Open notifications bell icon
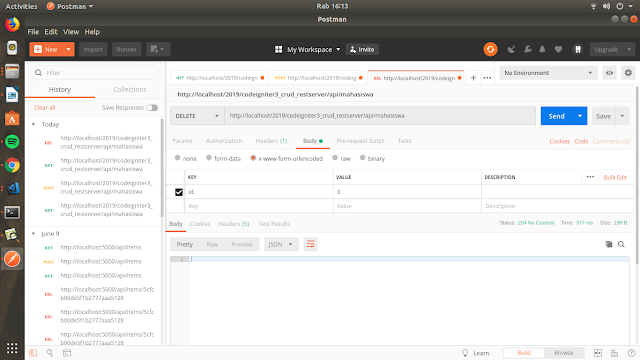The height and width of the screenshot is (360, 640). pyautogui.click(x=542, y=49)
